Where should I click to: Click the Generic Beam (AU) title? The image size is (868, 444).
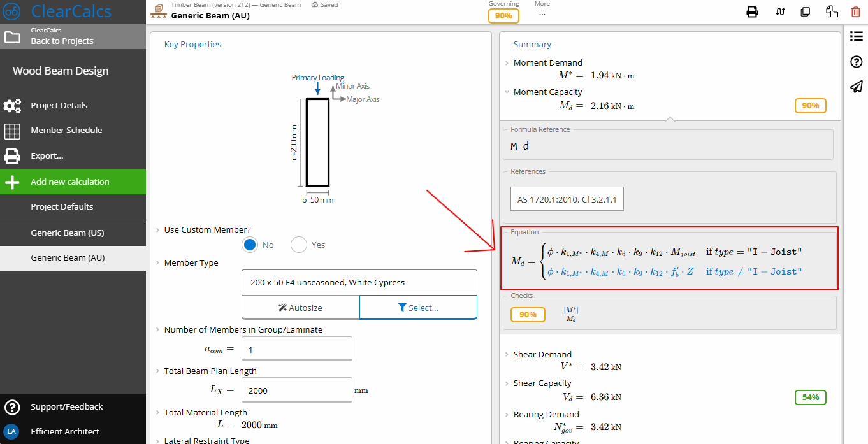click(210, 15)
